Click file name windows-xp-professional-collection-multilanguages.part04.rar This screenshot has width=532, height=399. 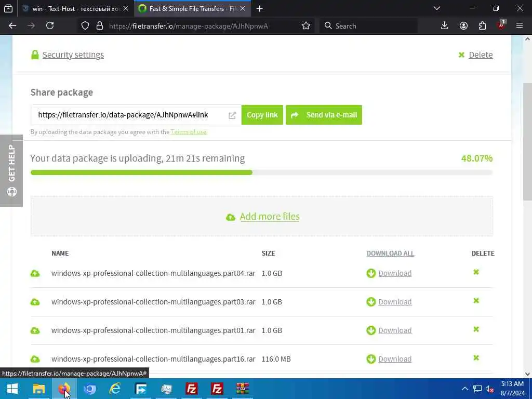tap(153, 273)
